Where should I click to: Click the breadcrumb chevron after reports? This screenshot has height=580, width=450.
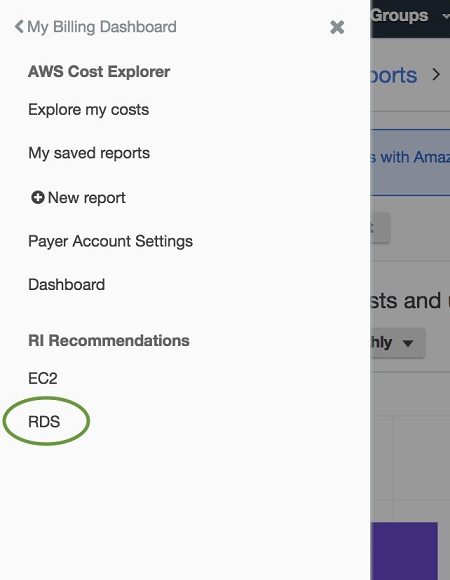[x=436, y=75]
